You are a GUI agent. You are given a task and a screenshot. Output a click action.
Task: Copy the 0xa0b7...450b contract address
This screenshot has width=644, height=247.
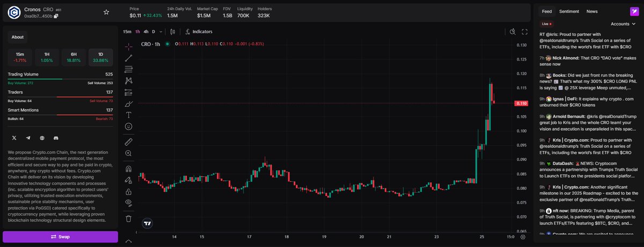[56, 16]
